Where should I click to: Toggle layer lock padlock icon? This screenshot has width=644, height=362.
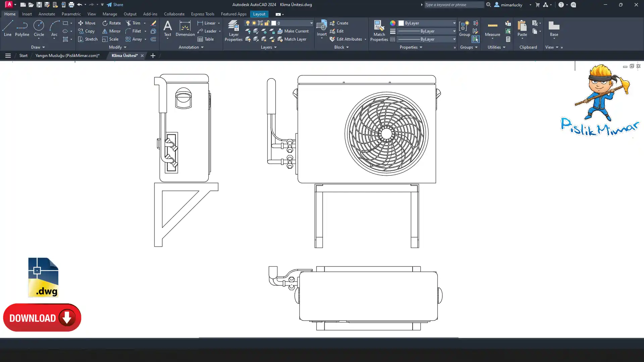[x=267, y=23]
